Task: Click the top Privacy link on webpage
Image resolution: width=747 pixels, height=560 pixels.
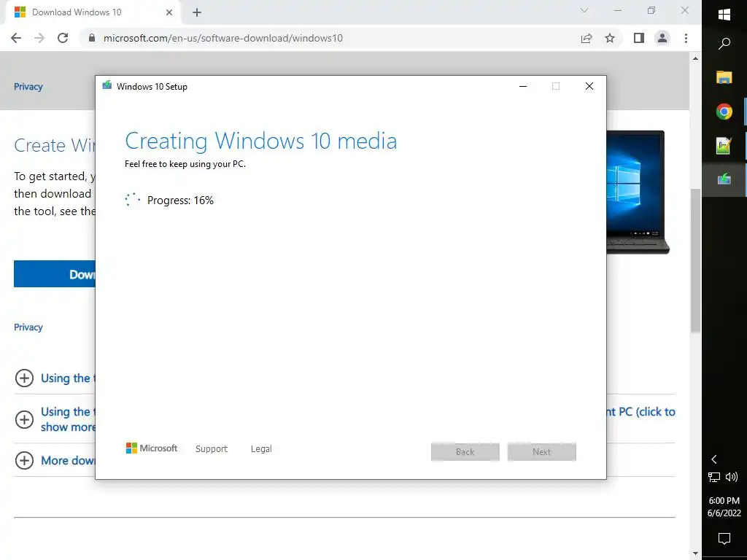Action: pos(28,87)
